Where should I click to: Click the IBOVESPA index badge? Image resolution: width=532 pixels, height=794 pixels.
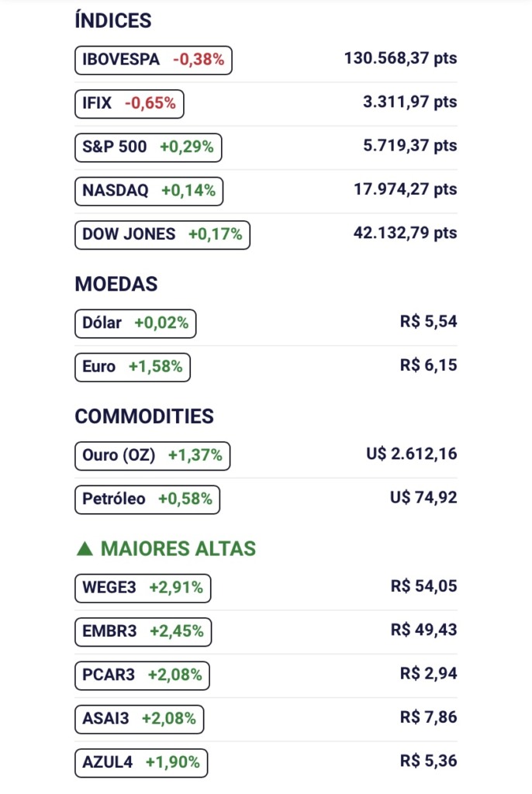(154, 60)
